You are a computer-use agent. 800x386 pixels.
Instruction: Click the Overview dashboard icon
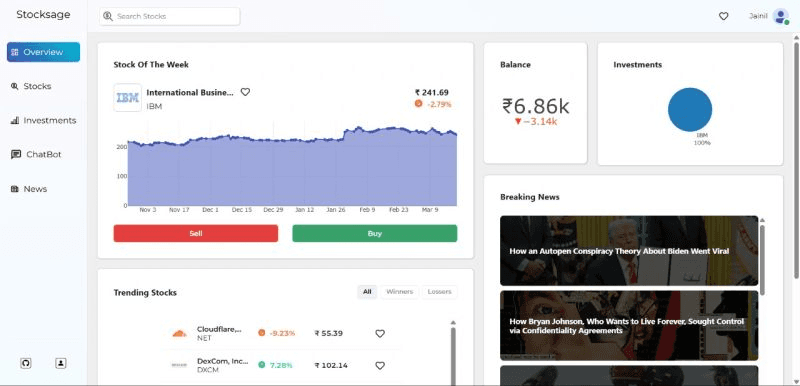(14, 52)
